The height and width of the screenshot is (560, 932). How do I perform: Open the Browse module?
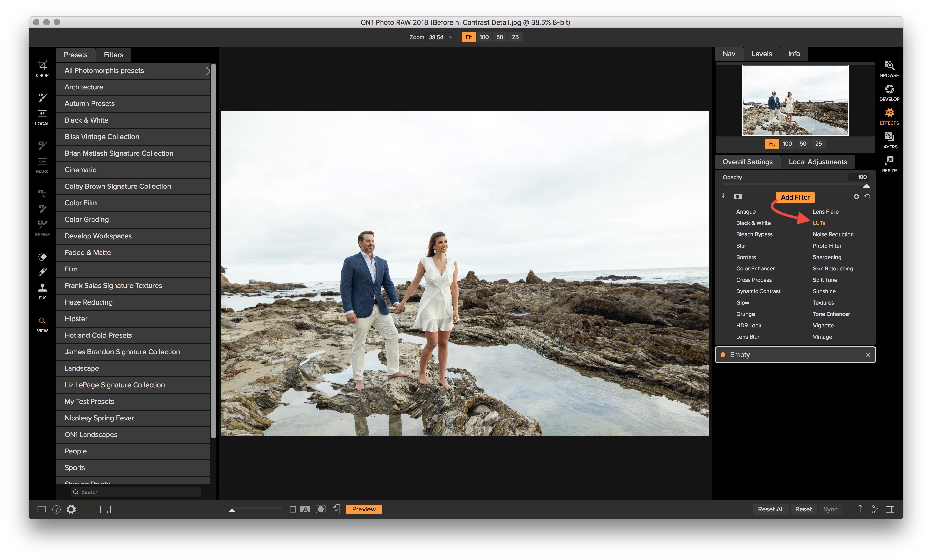889,69
